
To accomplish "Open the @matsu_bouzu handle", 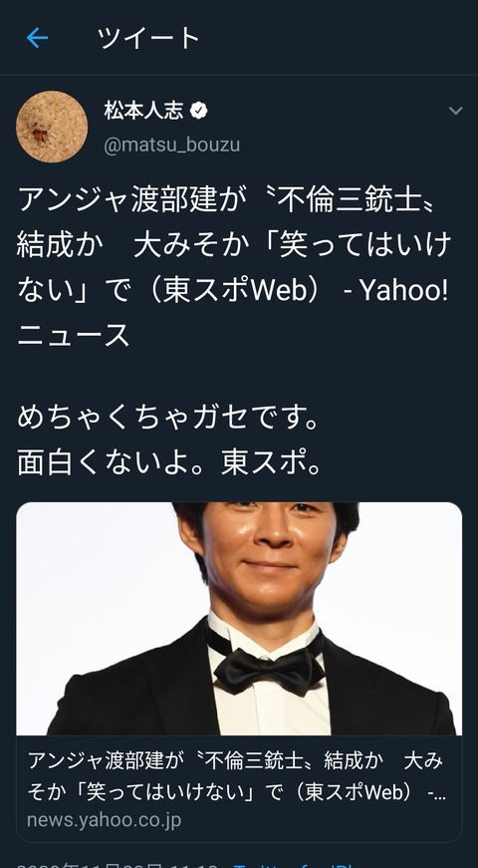I will pos(171,145).
